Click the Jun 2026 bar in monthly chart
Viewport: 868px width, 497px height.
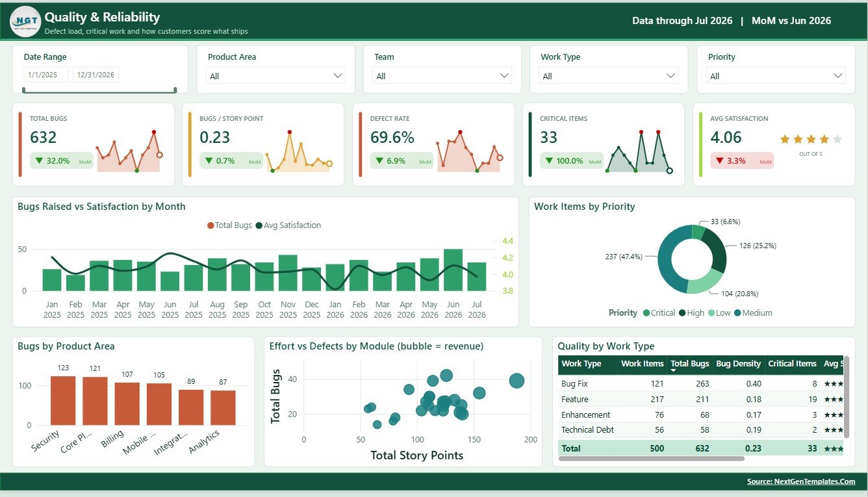click(453, 270)
